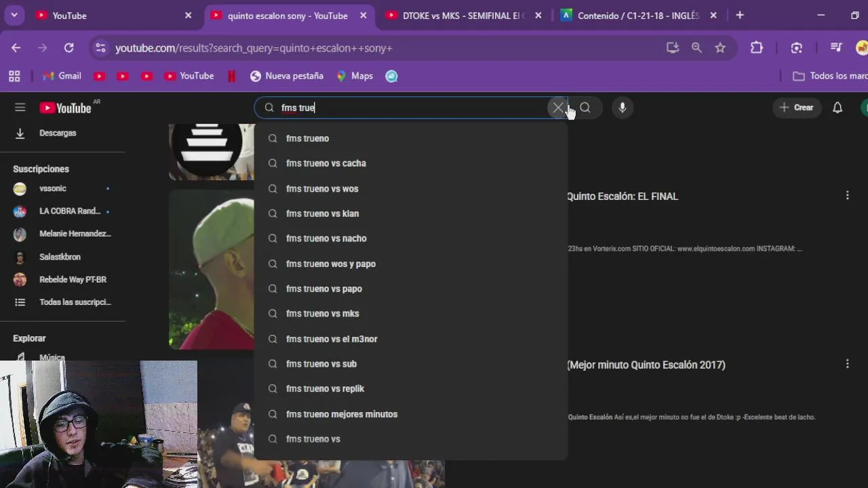Clear the search text with X
Screen dimensions: 868x488
[x=558, y=108]
